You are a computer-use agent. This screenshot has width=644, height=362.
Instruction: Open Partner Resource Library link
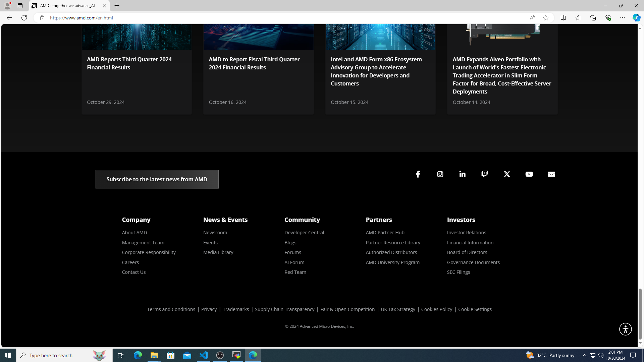point(393,243)
